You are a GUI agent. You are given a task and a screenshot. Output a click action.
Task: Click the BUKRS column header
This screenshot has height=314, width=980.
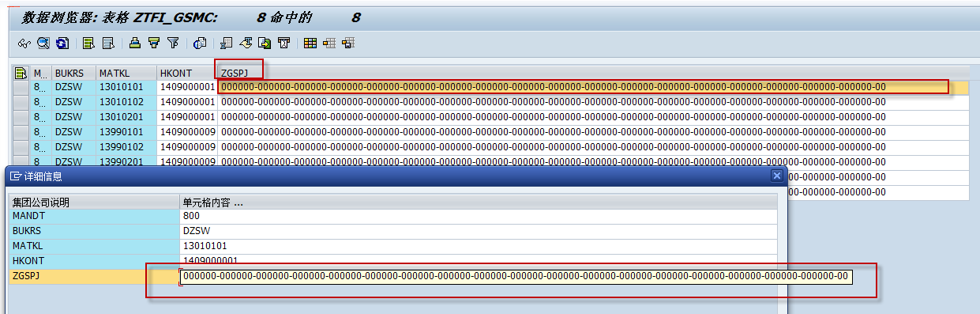[x=74, y=73]
